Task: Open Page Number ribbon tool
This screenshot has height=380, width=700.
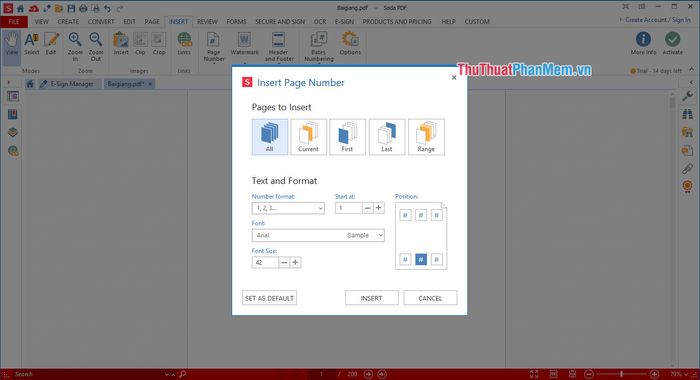Action: tap(214, 47)
